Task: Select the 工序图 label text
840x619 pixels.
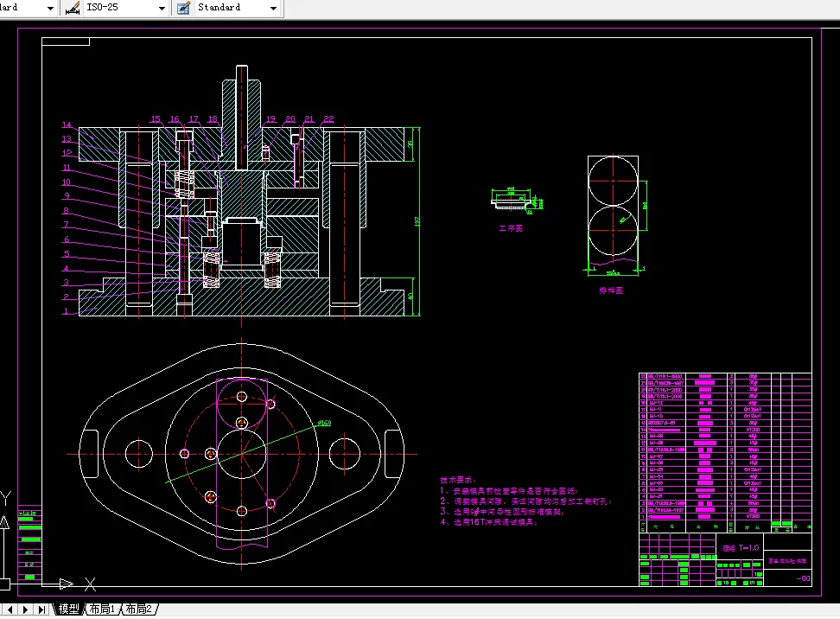Action: click(511, 228)
